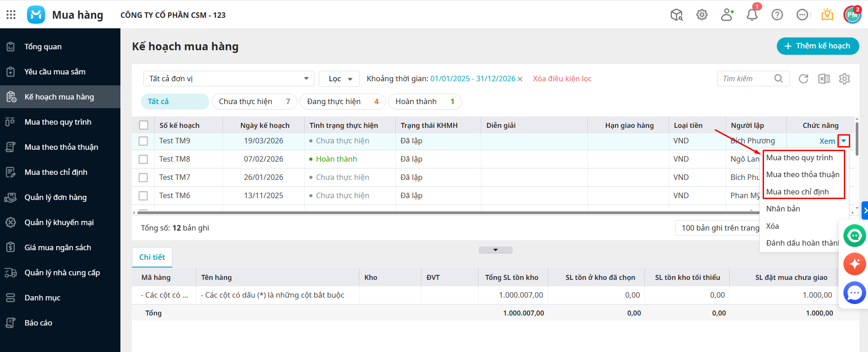This screenshot has width=868, height=352.
Task: Open notifications bell
Action: pyautogui.click(x=752, y=15)
